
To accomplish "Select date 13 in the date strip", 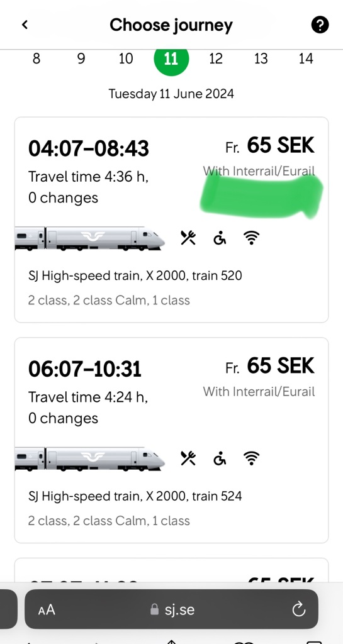I will click(x=261, y=58).
